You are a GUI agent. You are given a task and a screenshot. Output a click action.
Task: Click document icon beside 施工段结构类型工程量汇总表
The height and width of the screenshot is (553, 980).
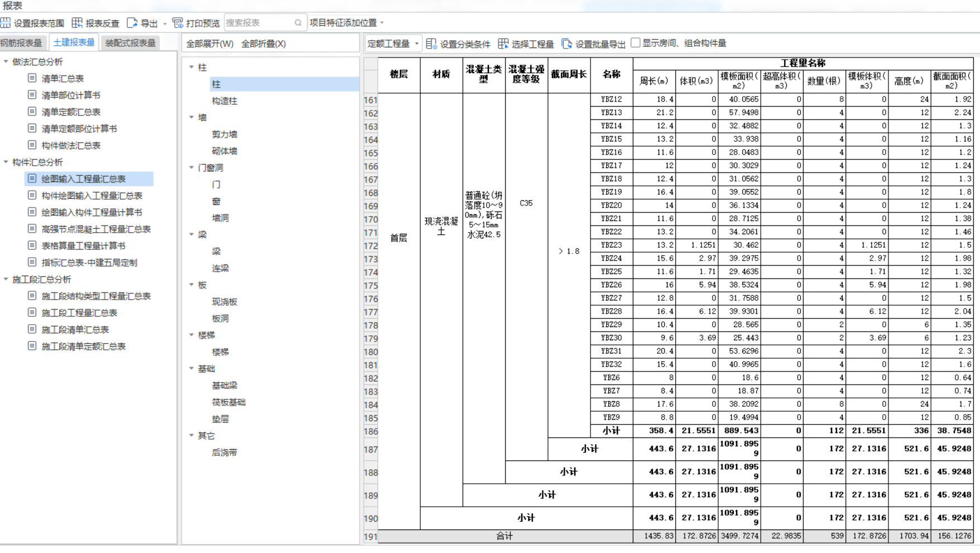click(x=32, y=296)
